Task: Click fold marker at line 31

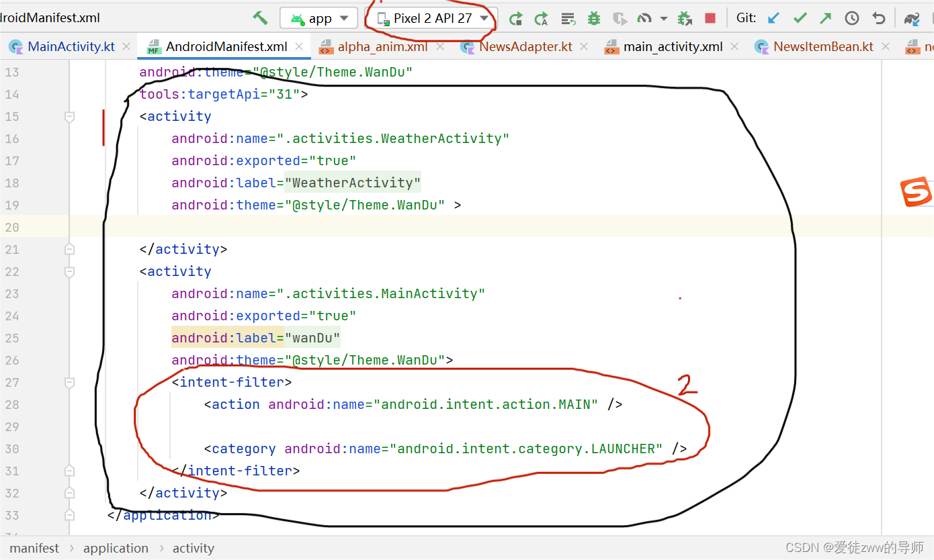Action: point(69,471)
